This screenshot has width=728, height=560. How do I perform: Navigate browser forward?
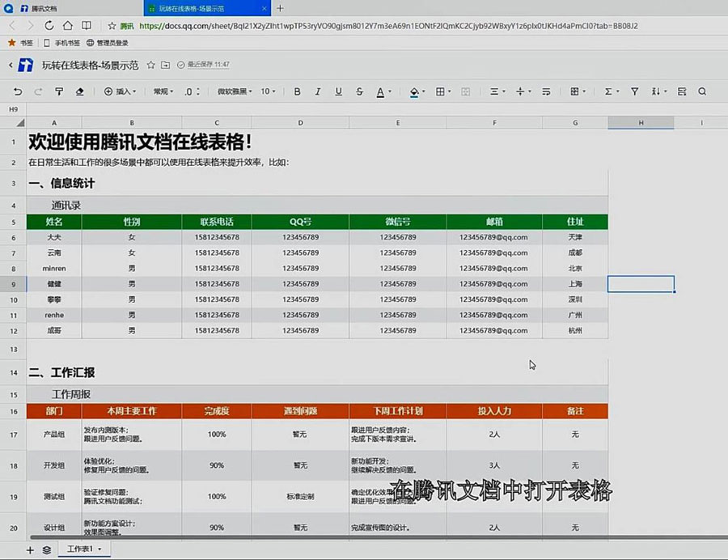[x=30, y=26]
